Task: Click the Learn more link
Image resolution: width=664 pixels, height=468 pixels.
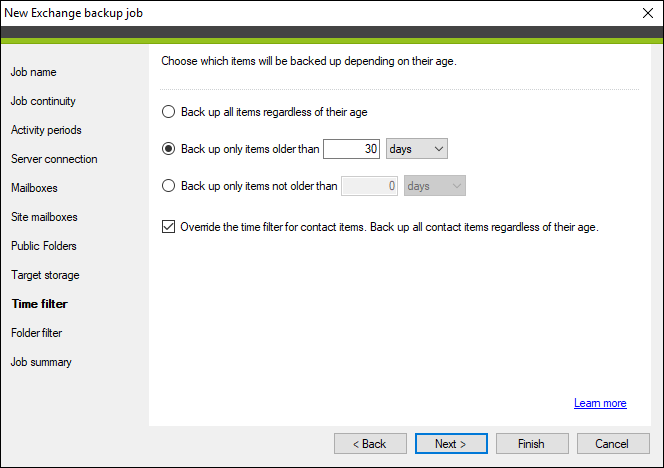Action: pos(600,403)
